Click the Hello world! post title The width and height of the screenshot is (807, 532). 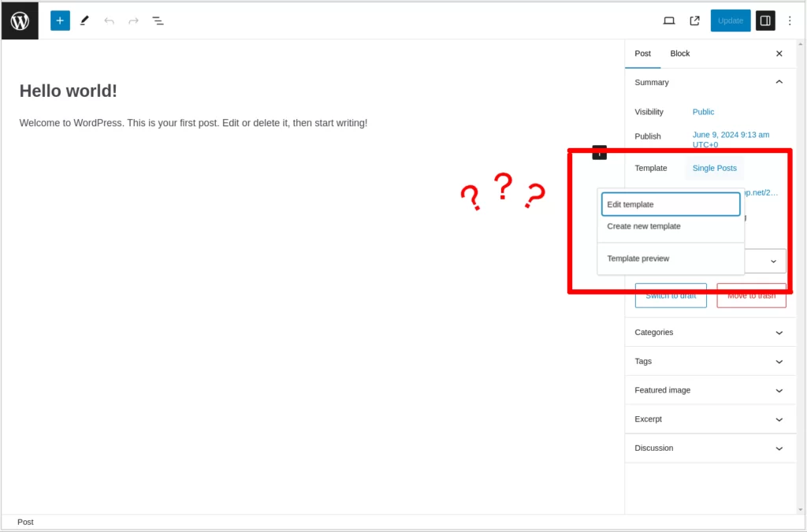69,91
